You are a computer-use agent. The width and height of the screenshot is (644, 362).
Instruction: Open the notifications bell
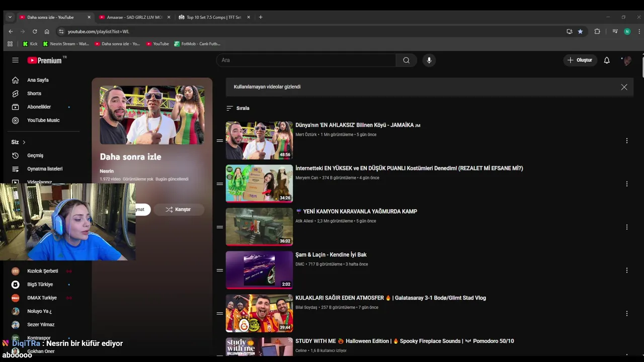[607, 60]
